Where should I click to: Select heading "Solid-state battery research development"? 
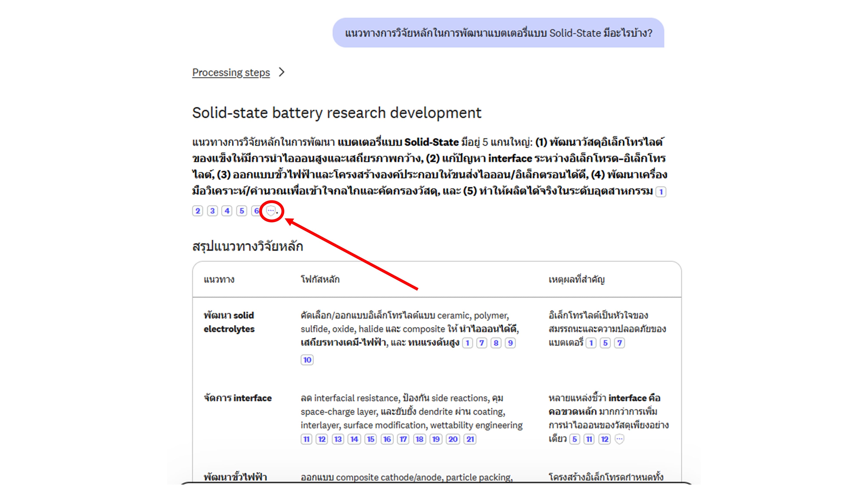coord(337,113)
